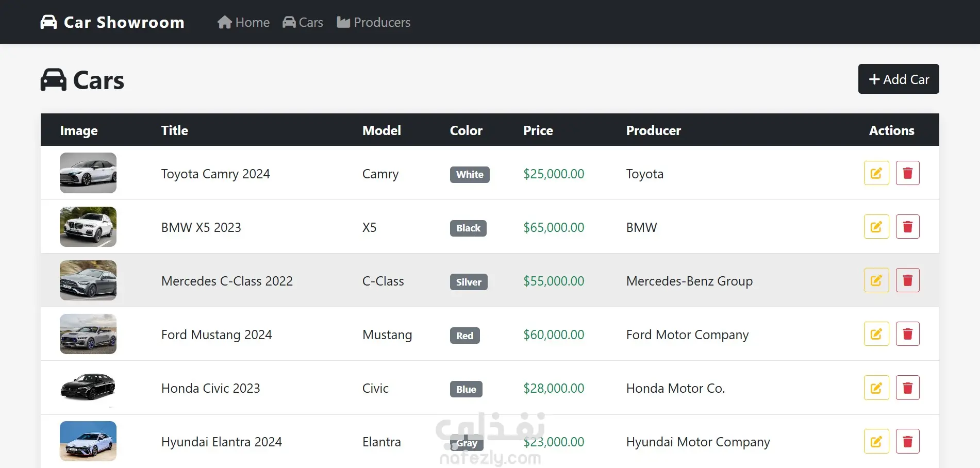Click the producer 'Hyundai Motor Company'
This screenshot has height=468, width=980.
tap(698, 442)
